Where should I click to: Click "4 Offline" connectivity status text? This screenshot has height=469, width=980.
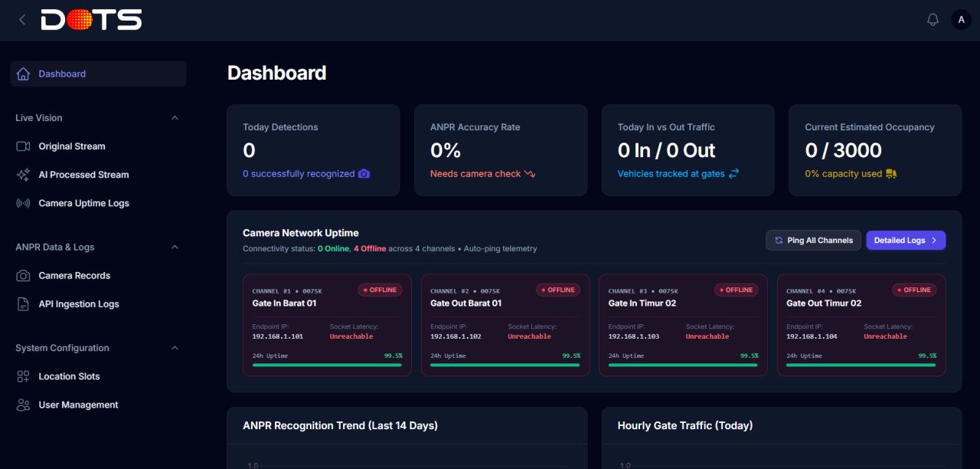[370, 249]
